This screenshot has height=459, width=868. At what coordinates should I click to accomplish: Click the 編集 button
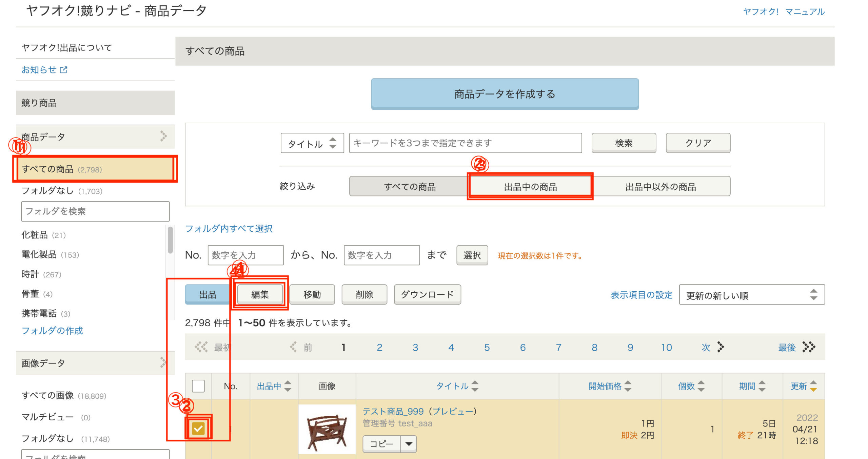point(260,294)
